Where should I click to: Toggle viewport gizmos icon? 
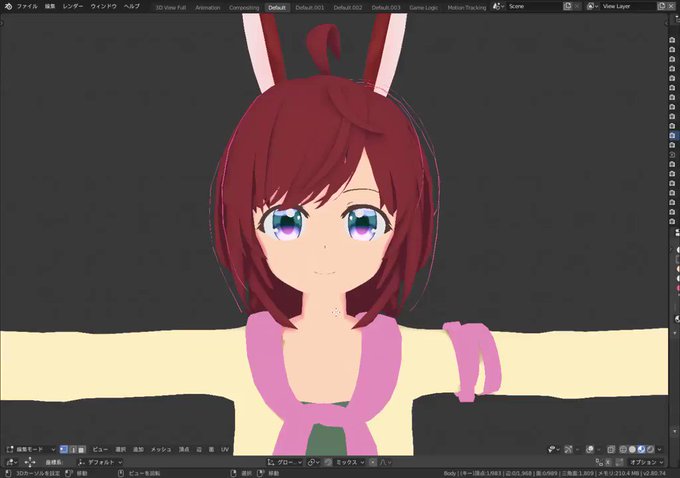568,449
